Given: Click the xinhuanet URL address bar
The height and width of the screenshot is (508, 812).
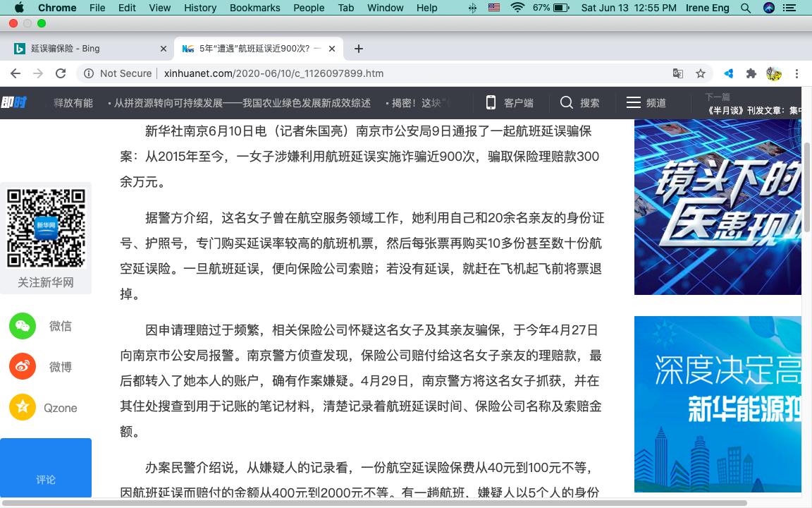Looking at the screenshot, I should pos(381,73).
